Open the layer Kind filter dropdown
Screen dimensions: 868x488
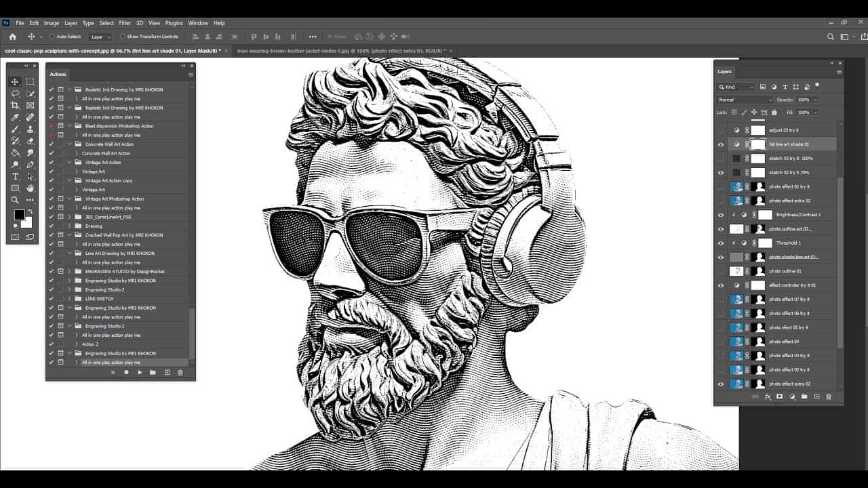pyautogui.click(x=736, y=87)
